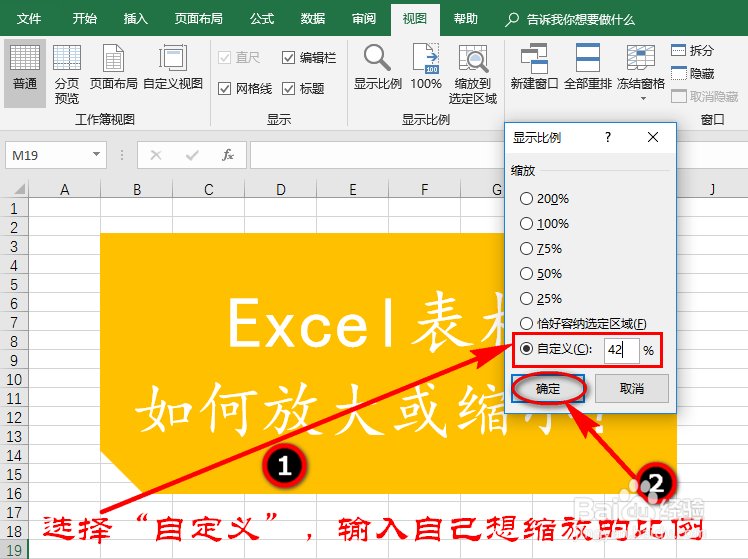Screen dimensions: 748x559
Task: Reset zoom with the 100% icon
Action: pyautogui.click(x=426, y=58)
